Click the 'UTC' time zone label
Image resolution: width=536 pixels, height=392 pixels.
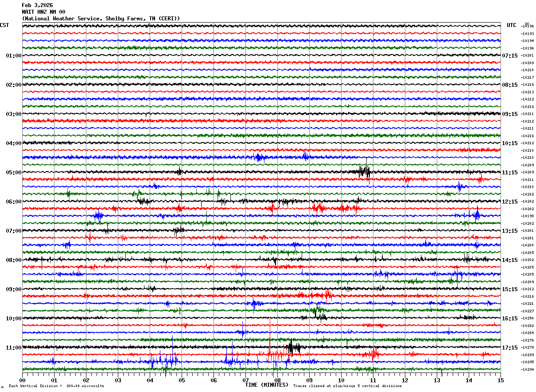512,25
